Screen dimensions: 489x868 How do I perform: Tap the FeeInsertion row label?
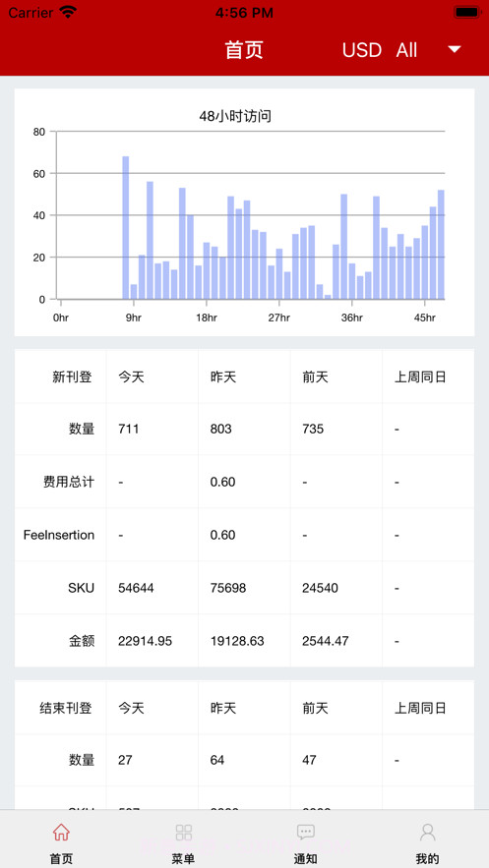(59, 536)
